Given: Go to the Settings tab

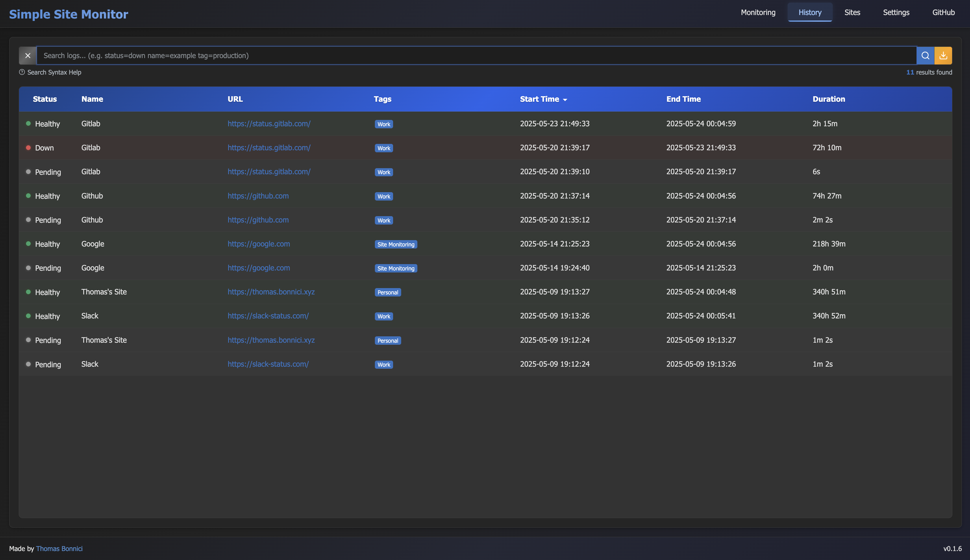Looking at the screenshot, I should point(896,12).
